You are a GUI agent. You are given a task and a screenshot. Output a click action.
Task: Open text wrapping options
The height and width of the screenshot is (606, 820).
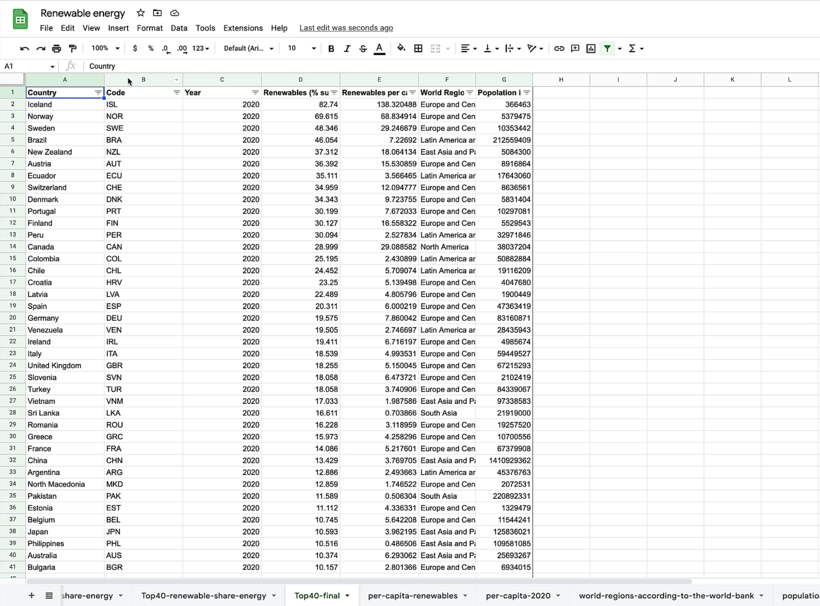[512, 49]
